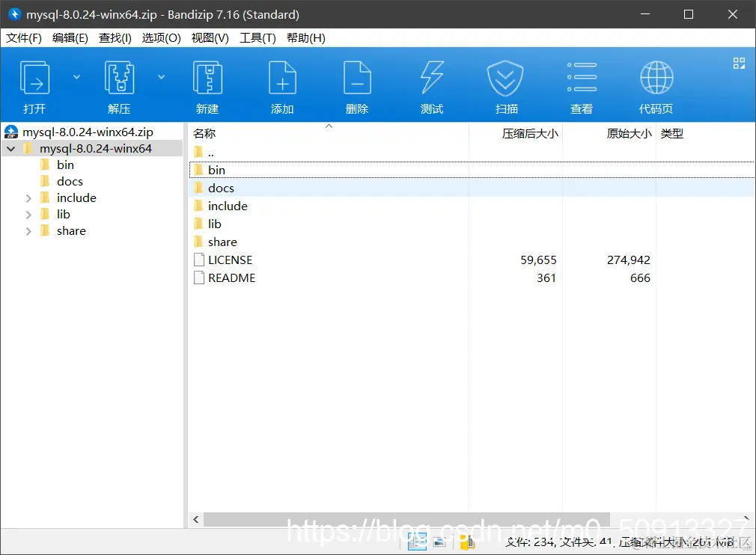The width and height of the screenshot is (756, 555).
Task: Click the LICENSE file icon
Action: tap(198, 260)
